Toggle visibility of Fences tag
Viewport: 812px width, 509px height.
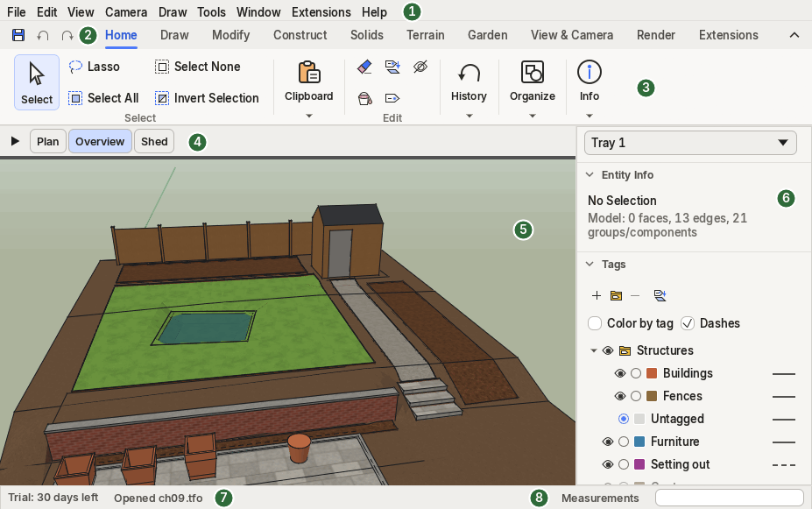[620, 396]
